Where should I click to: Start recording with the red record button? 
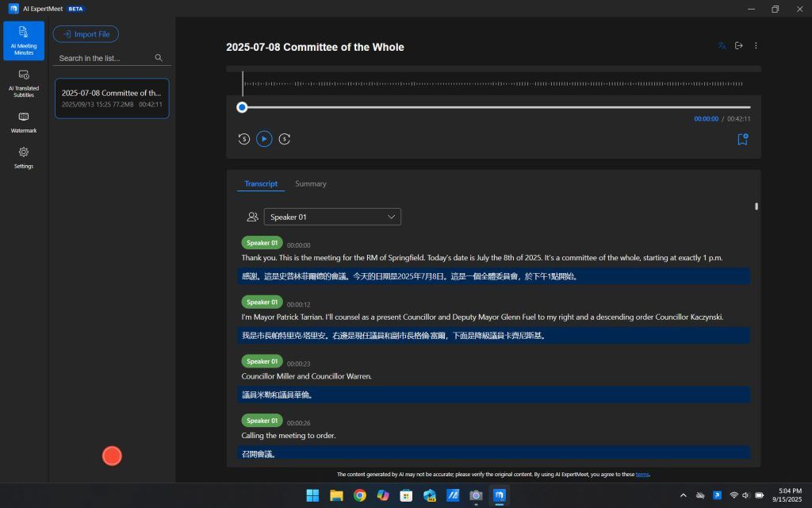(x=112, y=456)
